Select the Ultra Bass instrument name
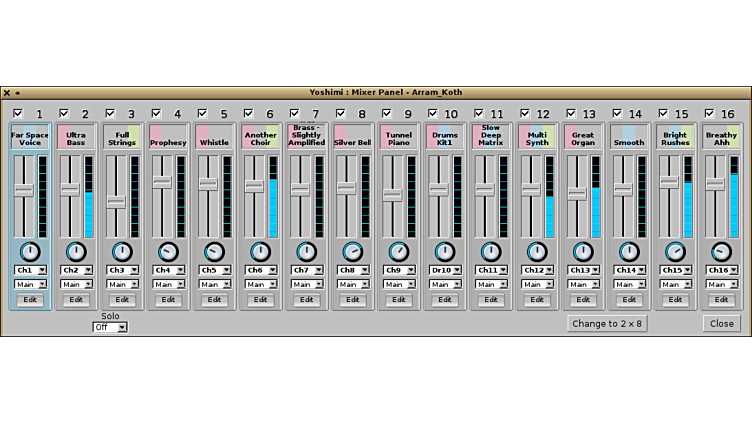 point(76,139)
